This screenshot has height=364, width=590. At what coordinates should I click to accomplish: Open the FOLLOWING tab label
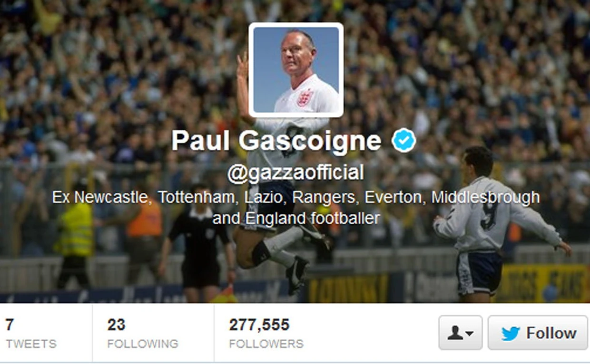143,344
